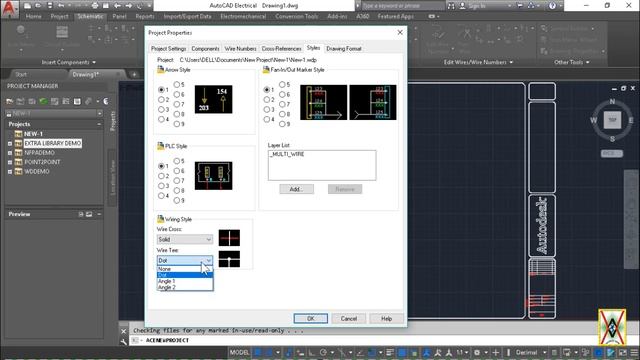This screenshot has height=360, width=640.
Task: Click the polar tracking icon in status bar
Action: pyautogui.click(x=323, y=352)
